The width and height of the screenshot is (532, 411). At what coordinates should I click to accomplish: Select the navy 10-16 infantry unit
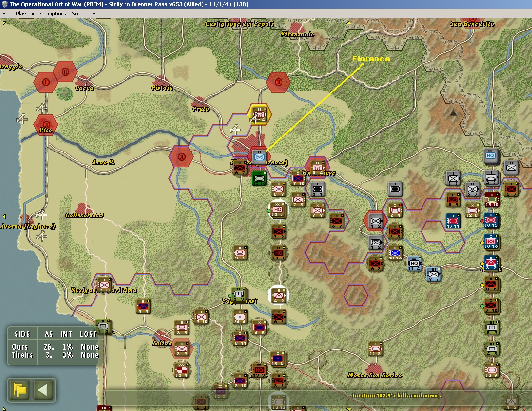[491, 242]
